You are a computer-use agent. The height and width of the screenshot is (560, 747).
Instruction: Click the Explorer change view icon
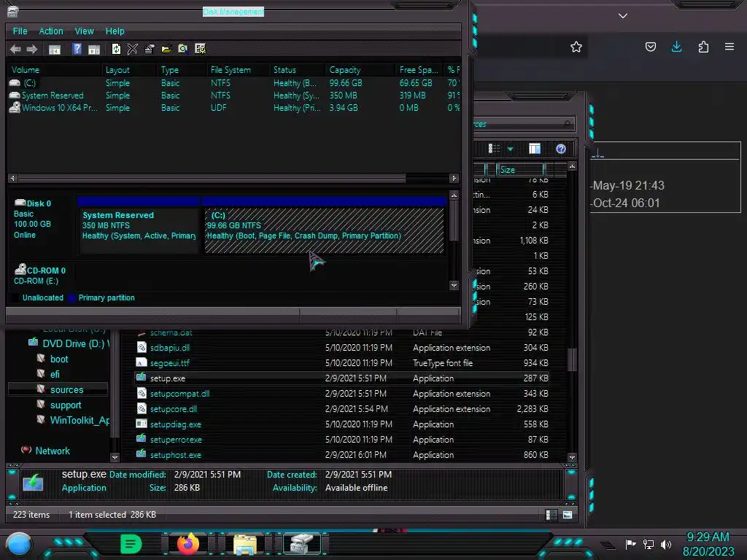(x=494, y=149)
